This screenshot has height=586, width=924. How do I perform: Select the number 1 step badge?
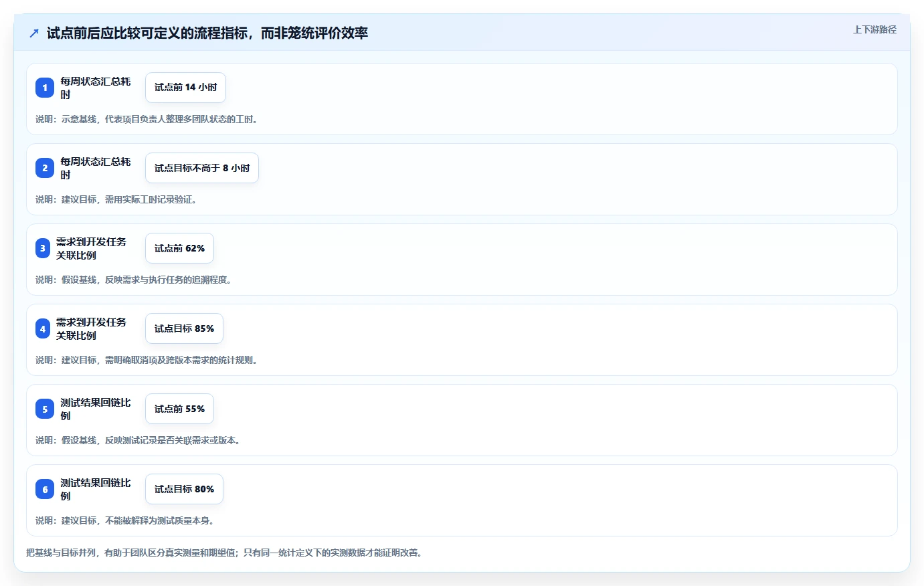[45, 88]
